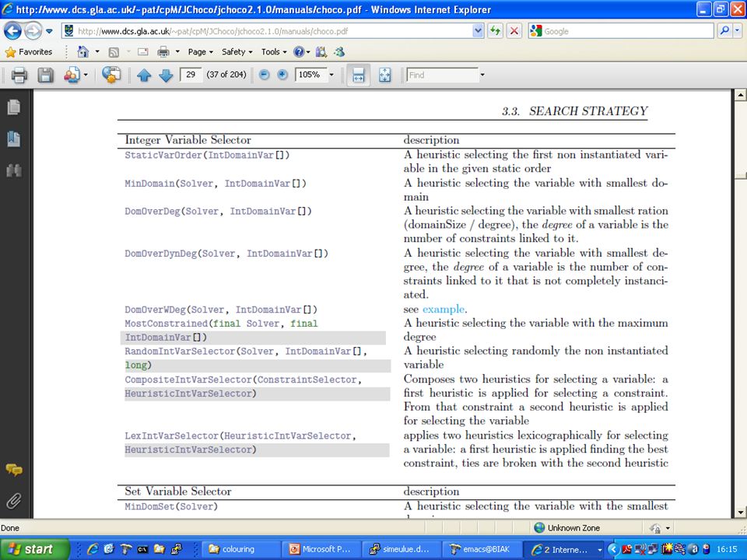The height and width of the screenshot is (560, 747).
Task: Toggle fit one full page view
Action: tap(385, 75)
